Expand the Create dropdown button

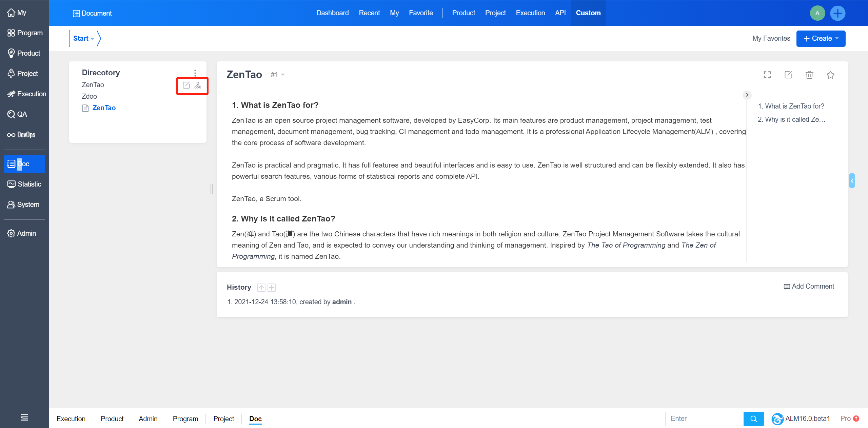coord(821,38)
